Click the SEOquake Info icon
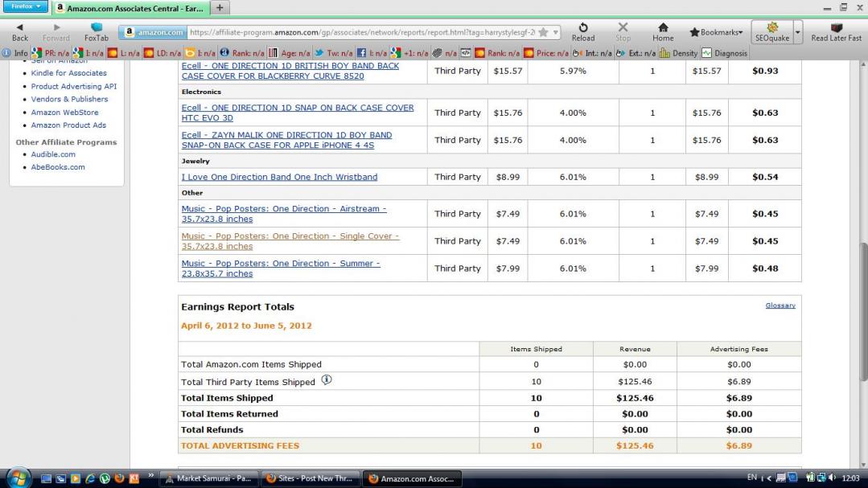 click(x=15, y=53)
